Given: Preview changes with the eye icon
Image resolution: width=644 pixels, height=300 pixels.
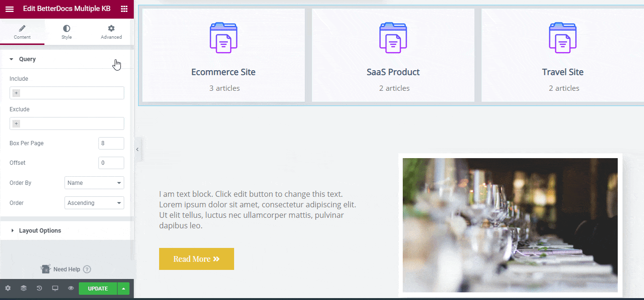Looking at the screenshot, I should click(71, 289).
